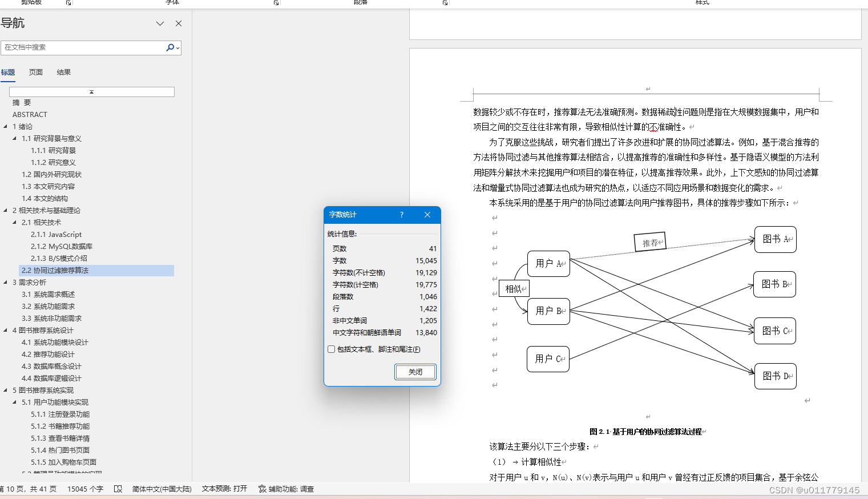This screenshot has width=868, height=499.
Task: Open the 段落 group dialog launcher
Action: [445, 3]
